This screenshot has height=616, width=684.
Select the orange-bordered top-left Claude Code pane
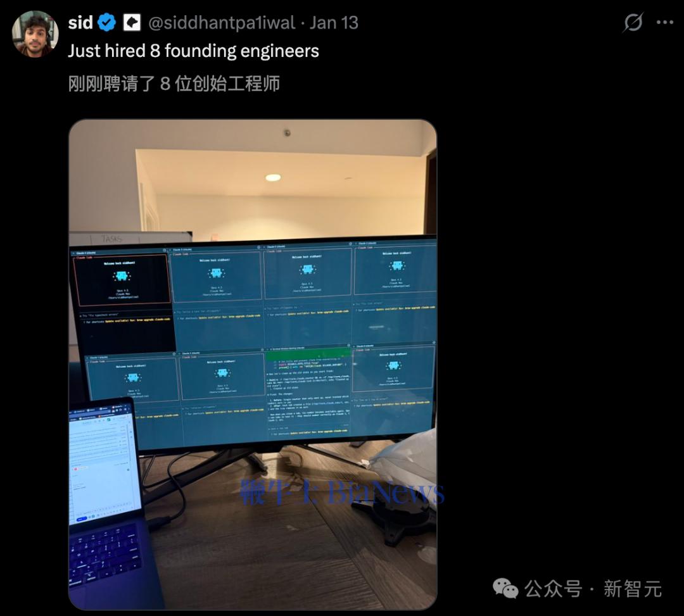[122, 279]
